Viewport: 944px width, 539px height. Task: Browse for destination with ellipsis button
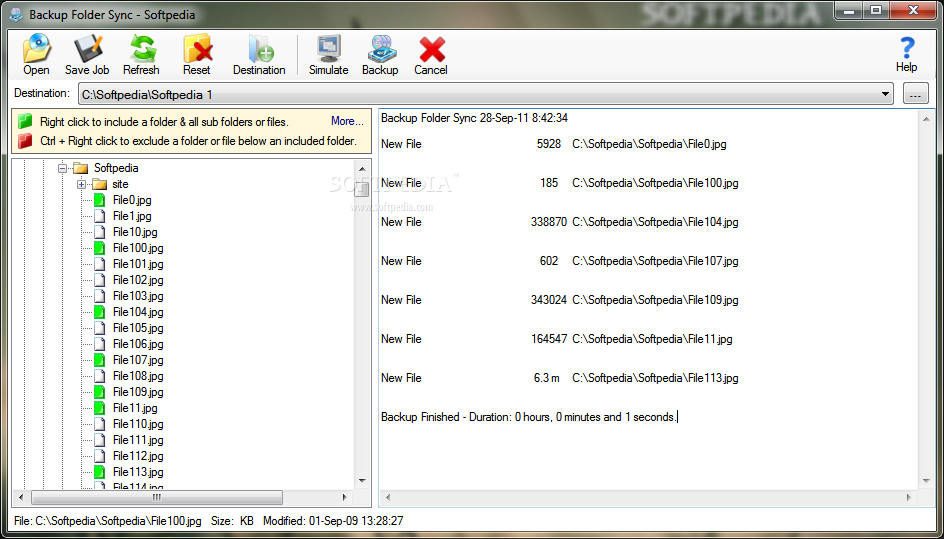click(916, 94)
